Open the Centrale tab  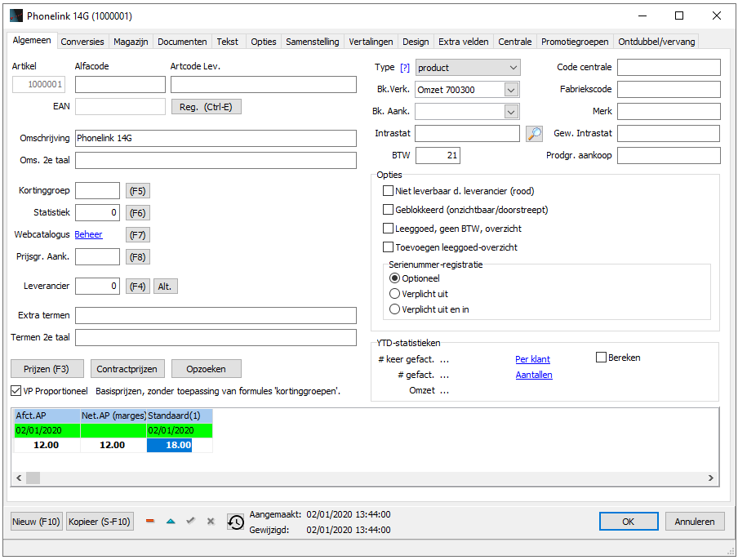515,42
